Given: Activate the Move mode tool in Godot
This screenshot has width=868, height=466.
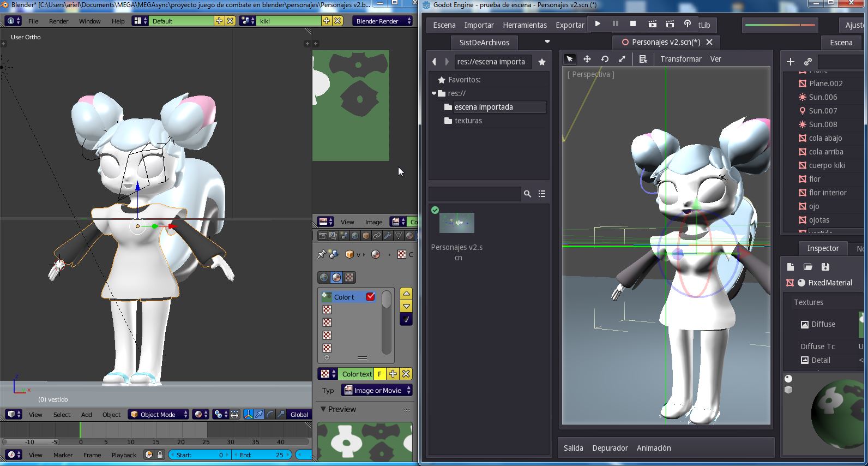Looking at the screenshot, I should 587,59.
